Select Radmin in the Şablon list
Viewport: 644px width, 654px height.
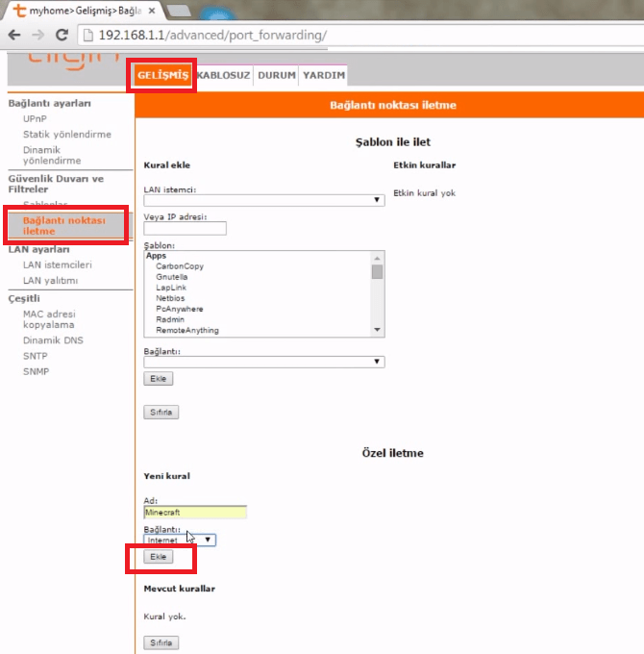pos(170,319)
